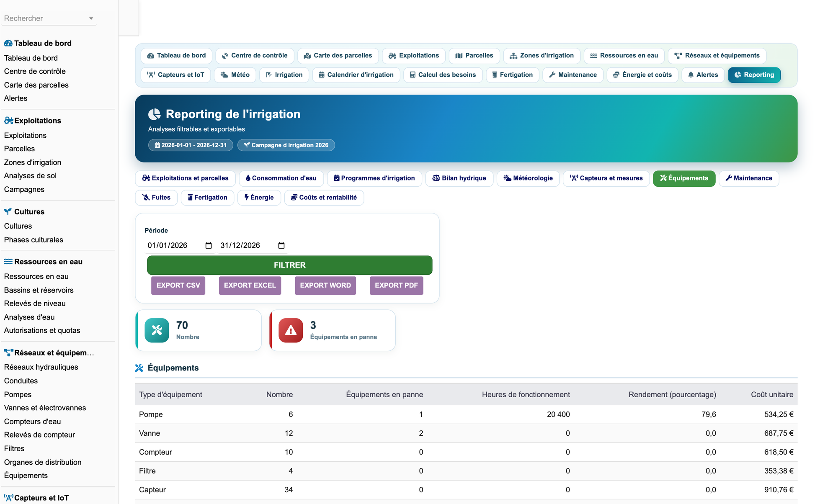Click the green FILTRER button

290,265
